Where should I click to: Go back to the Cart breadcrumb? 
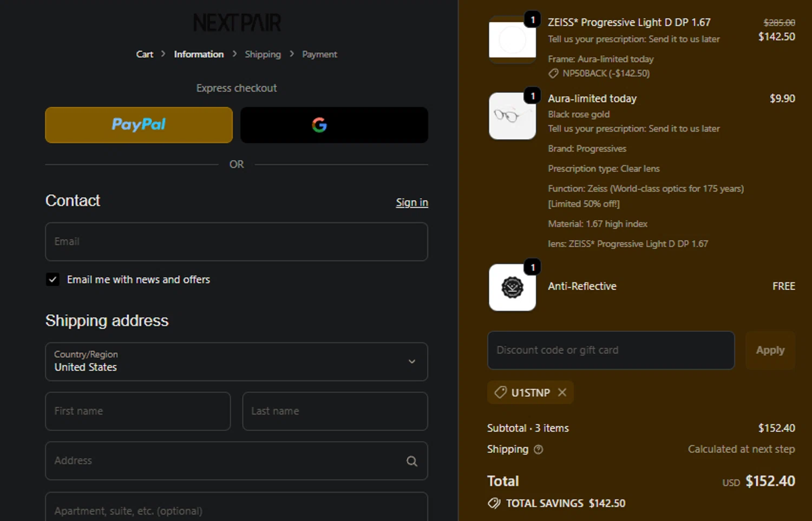coord(145,54)
